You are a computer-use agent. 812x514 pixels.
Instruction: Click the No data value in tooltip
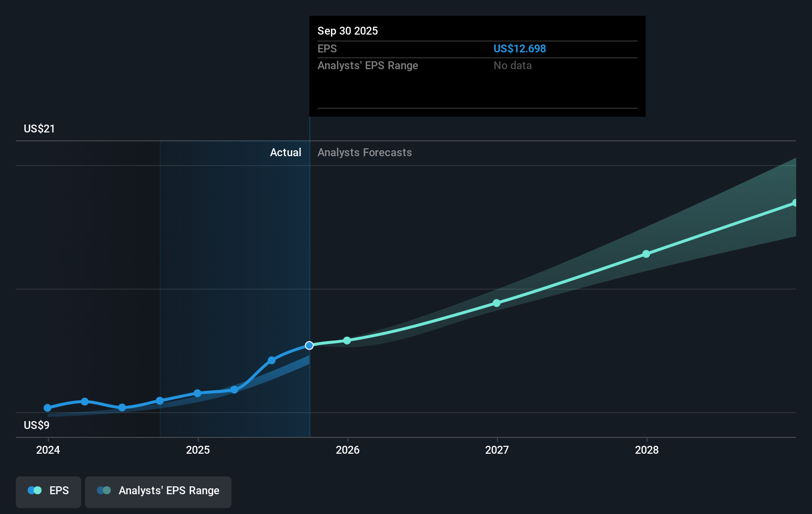(x=513, y=65)
